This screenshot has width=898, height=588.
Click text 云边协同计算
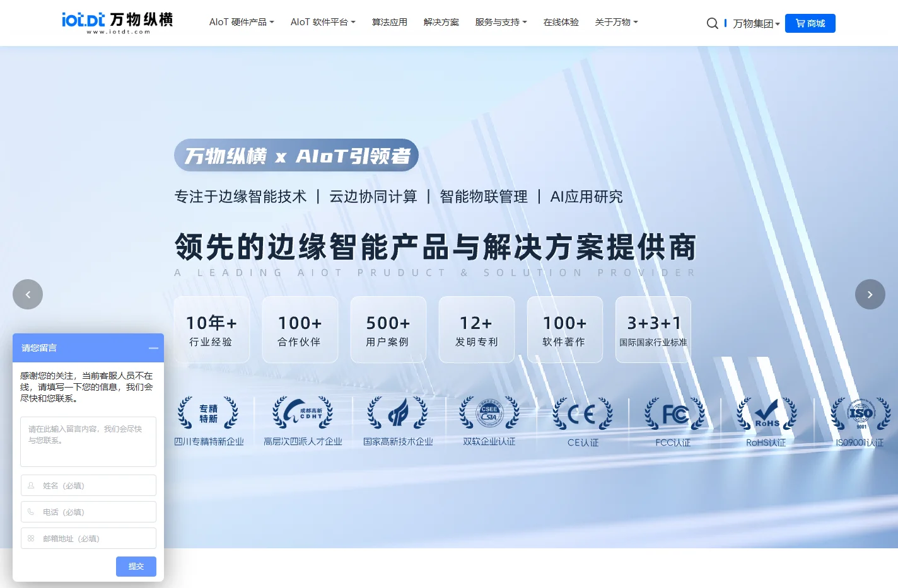pos(373,197)
